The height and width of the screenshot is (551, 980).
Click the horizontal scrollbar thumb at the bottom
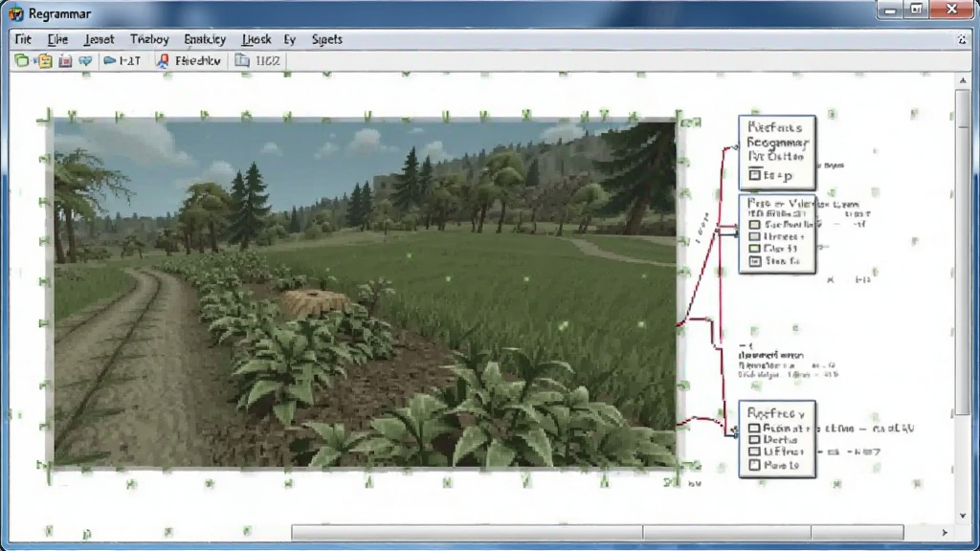[x=597, y=532]
